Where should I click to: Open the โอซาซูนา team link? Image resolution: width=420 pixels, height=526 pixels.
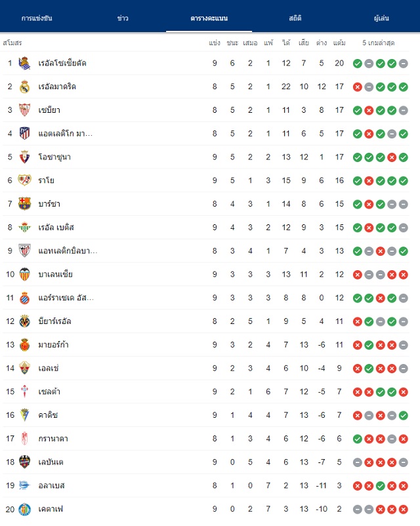tap(54, 157)
